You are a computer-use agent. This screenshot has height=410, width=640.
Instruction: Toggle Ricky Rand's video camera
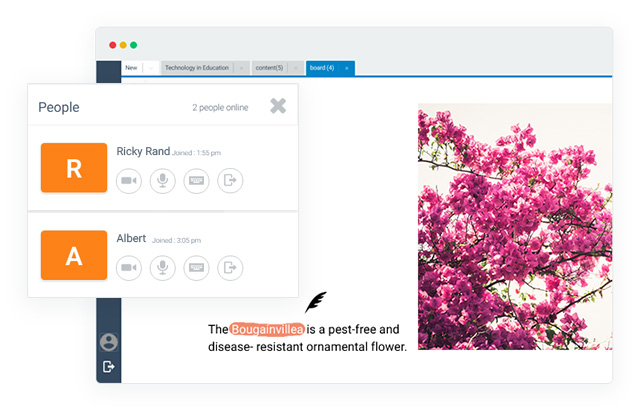tap(129, 181)
